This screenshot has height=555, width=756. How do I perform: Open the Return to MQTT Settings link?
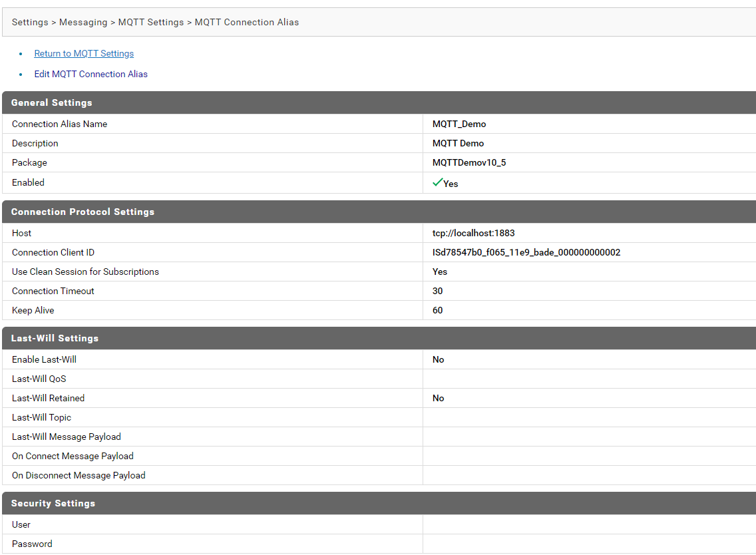(x=84, y=53)
